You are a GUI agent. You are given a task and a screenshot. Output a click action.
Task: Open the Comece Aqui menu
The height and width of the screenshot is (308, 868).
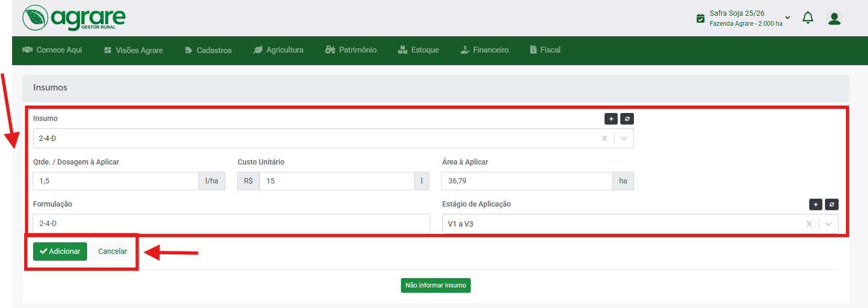click(x=52, y=50)
